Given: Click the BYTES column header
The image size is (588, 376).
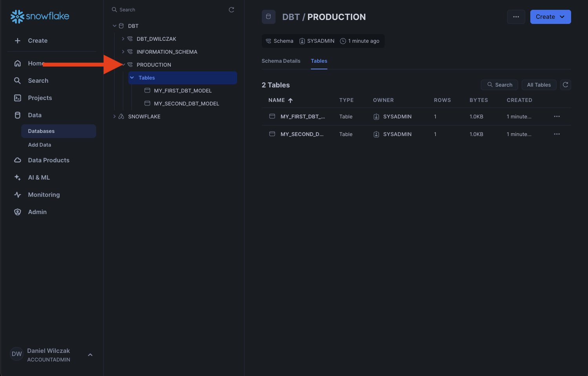Looking at the screenshot, I should [479, 100].
